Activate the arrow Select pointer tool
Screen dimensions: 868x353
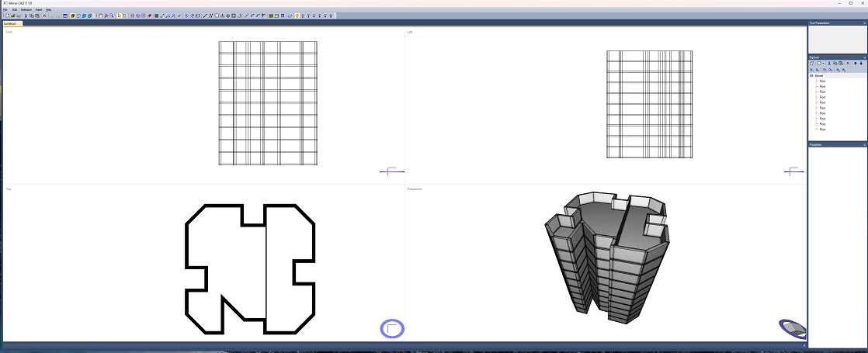click(119, 16)
